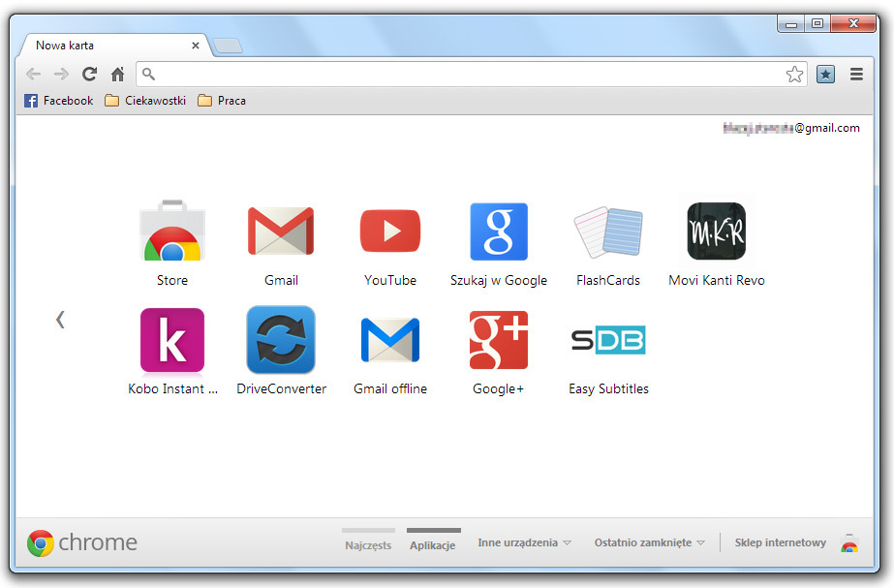Launch the Easy Subtitles app
Screen dimensions: 894x588
point(608,340)
